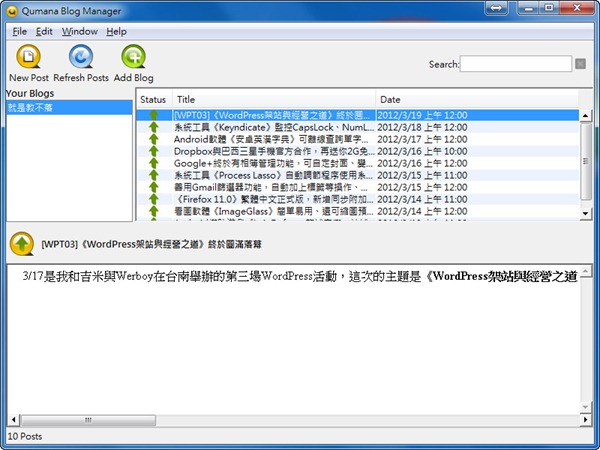Select the Keyndicate CapsLock post title

274,127
